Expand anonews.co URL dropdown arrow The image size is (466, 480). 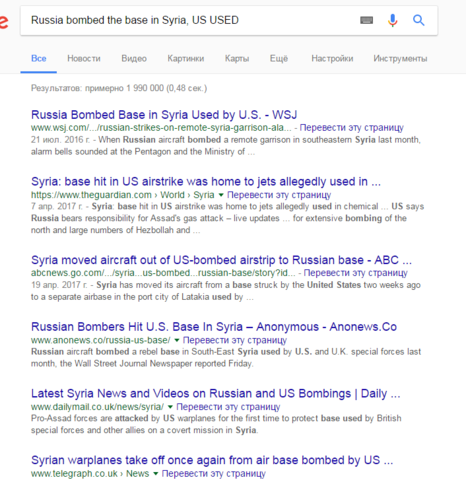[177, 340]
